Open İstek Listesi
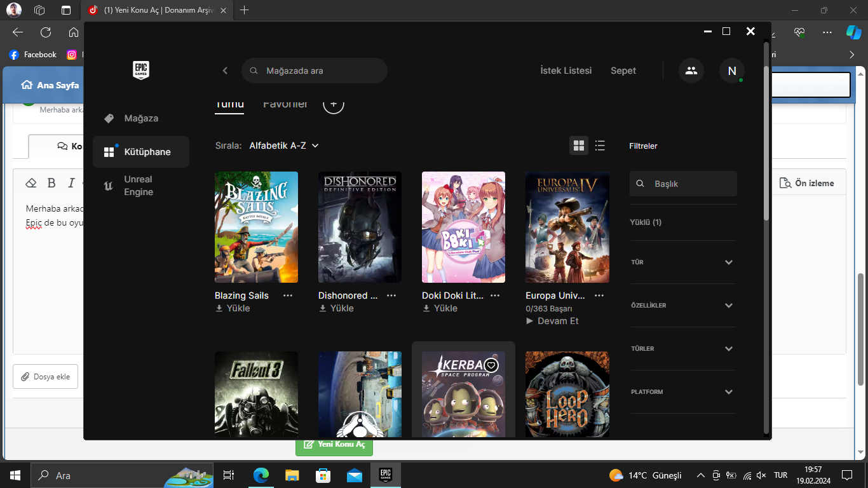Viewport: 868px width, 488px height. tap(566, 71)
